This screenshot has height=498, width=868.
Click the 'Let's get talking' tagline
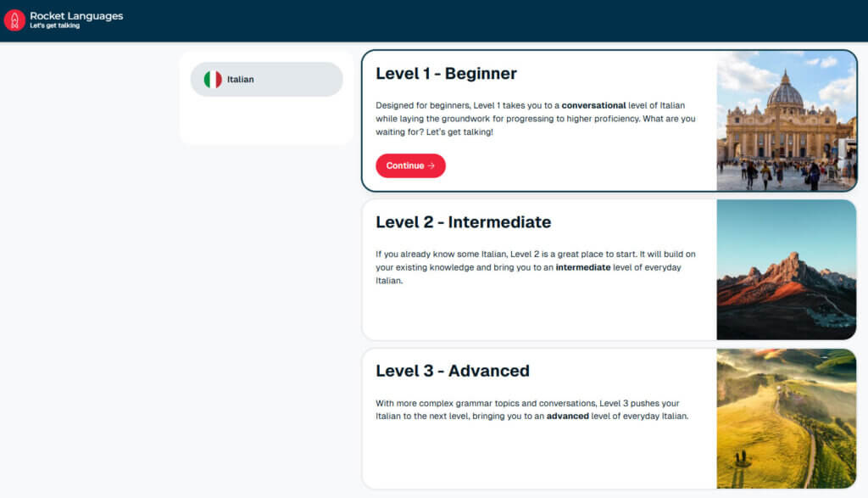(55, 25)
